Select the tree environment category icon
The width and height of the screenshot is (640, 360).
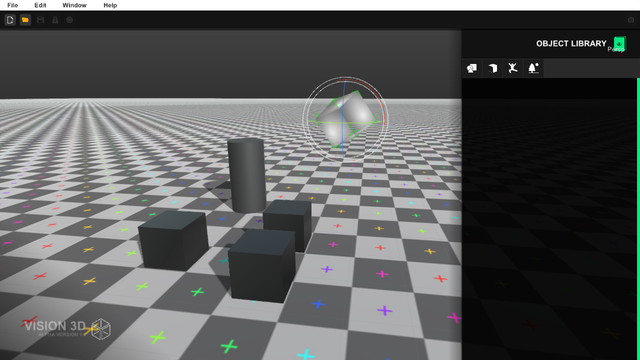[x=533, y=68]
